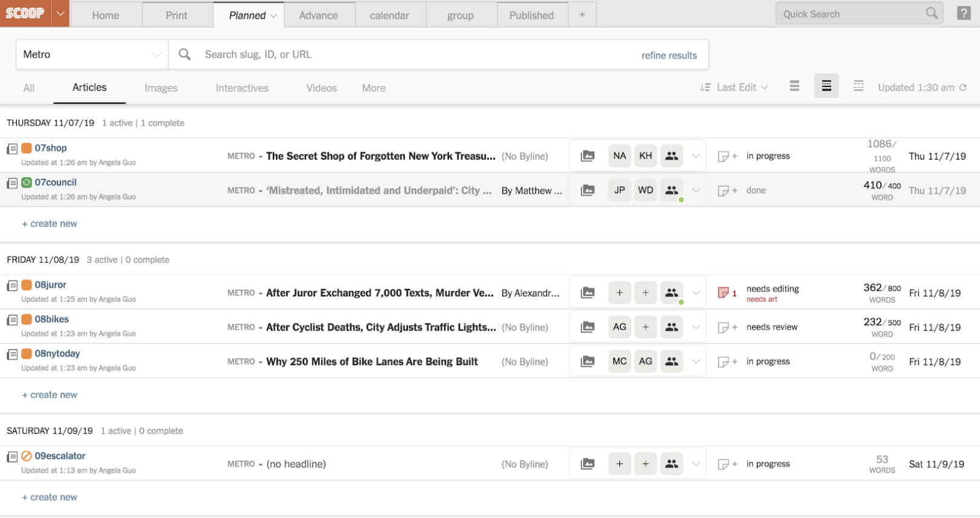Open the document icon beside 09escalator
Image resolution: width=980 pixels, height=518 pixels.
[x=12, y=457]
